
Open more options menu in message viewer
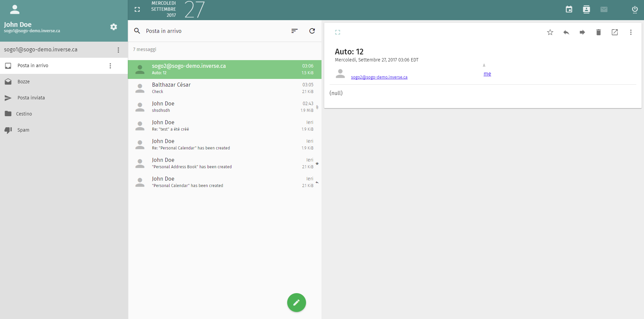[631, 32]
